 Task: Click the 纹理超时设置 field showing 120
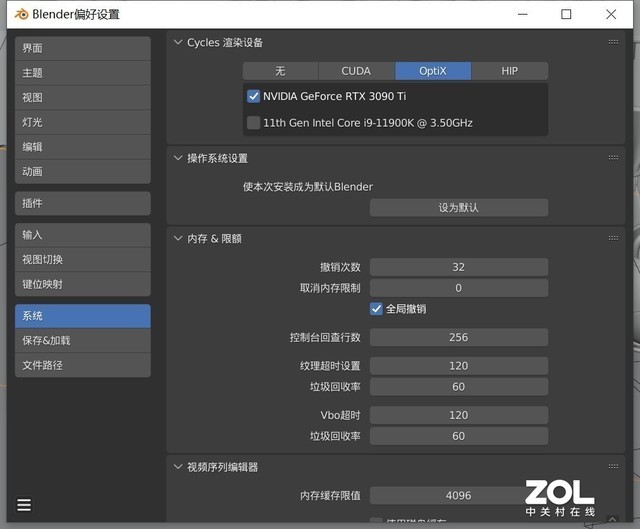459,366
